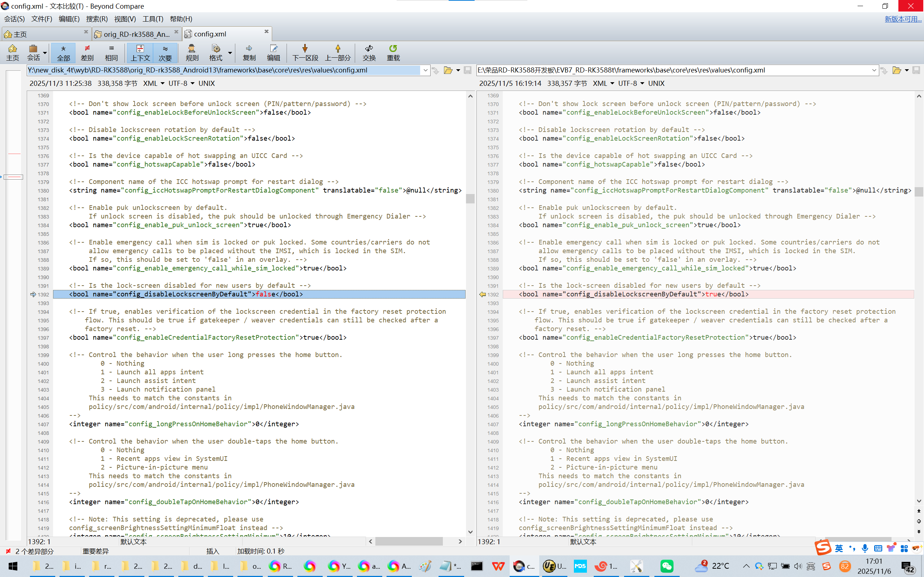Switch to orig_RD-rk3588_An... tab

pos(136,34)
